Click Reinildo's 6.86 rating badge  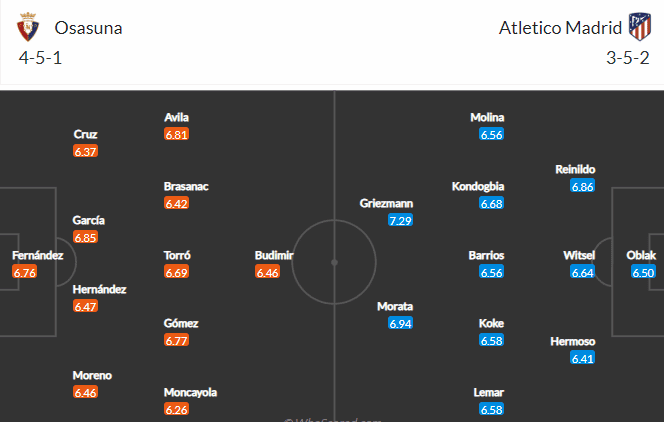582,186
